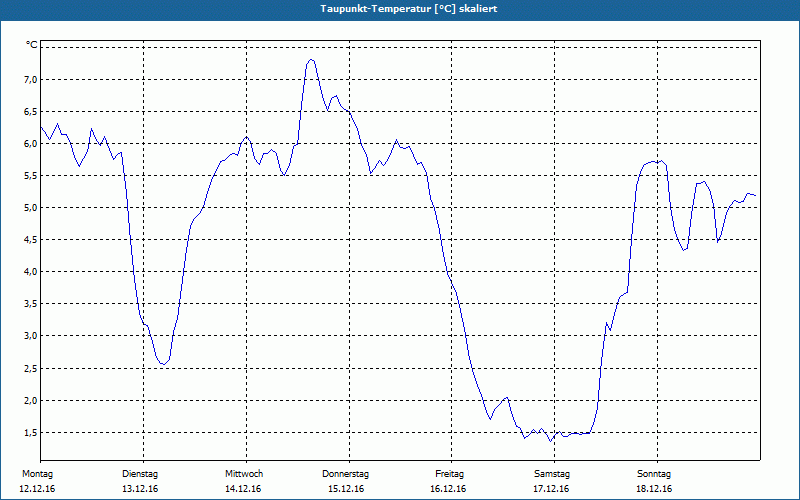Viewport: 800px width, 500px height.
Task: Click the '3,5' y-axis value
Action: pos(31,304)
